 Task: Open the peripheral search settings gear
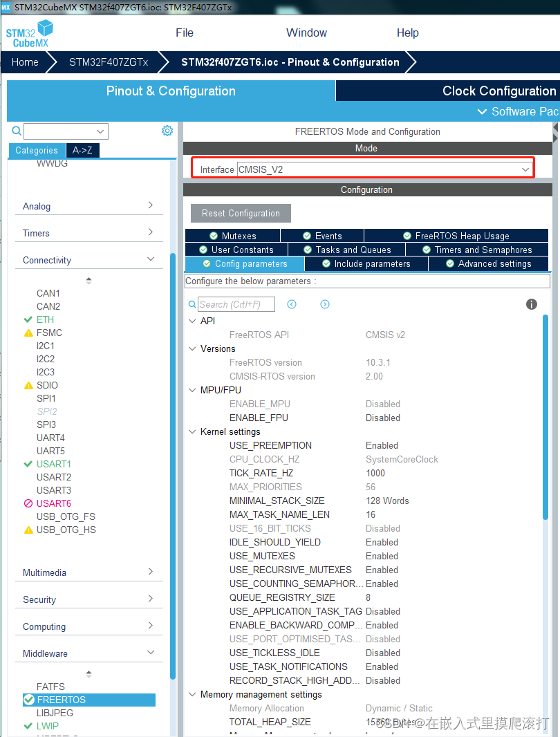pos(166,131)
